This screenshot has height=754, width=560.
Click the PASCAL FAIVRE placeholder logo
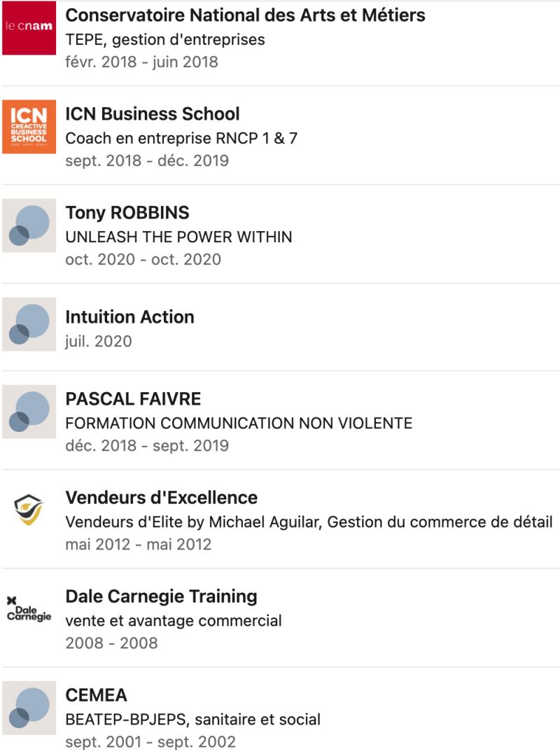coord(29,412)
